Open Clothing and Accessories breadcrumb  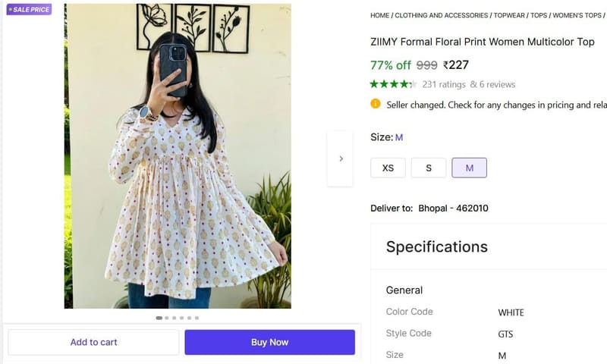(x=442, y=15)
